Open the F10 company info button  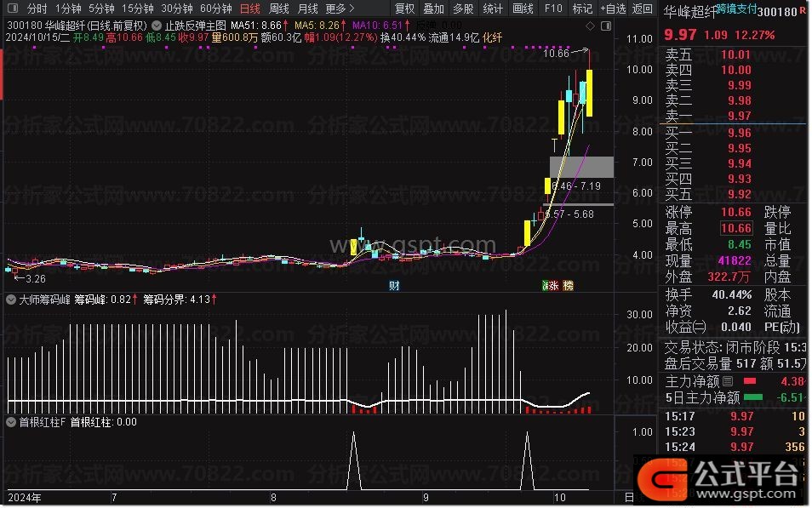point(553,9)
